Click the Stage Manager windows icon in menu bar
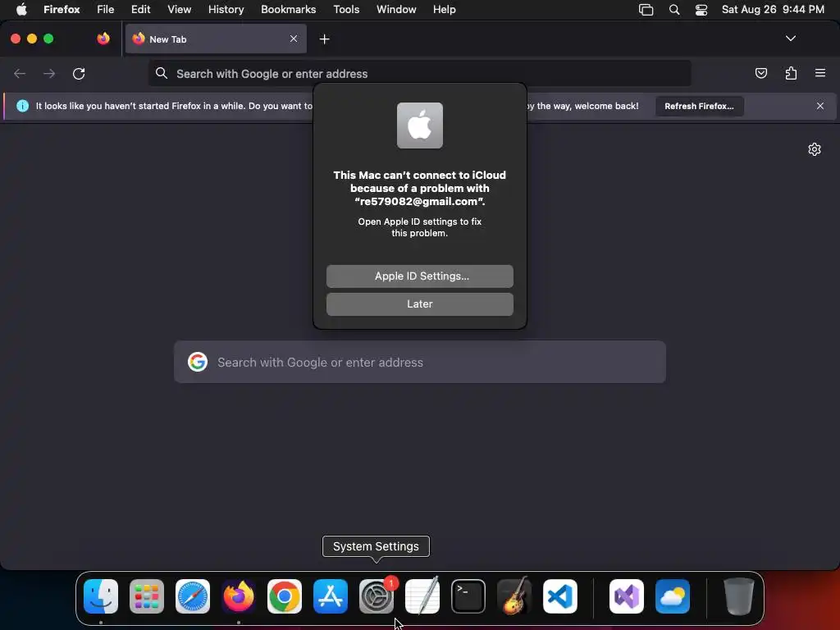 pos(646,10)
